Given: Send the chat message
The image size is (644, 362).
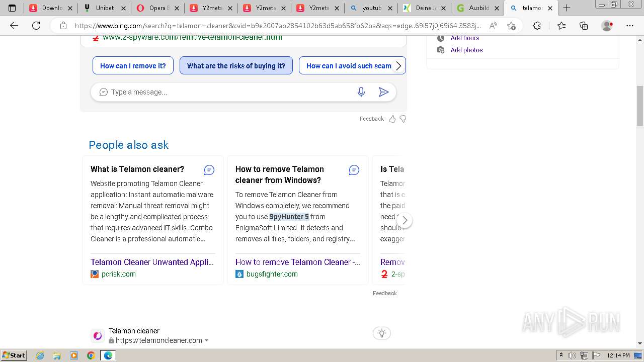Looking at the screenshot, I should [383, 92].
